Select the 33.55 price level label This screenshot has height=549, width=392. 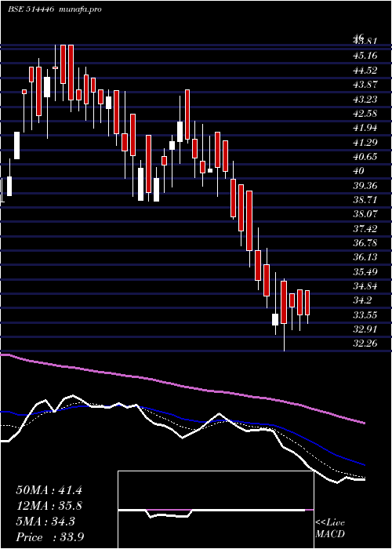point(365,315)
